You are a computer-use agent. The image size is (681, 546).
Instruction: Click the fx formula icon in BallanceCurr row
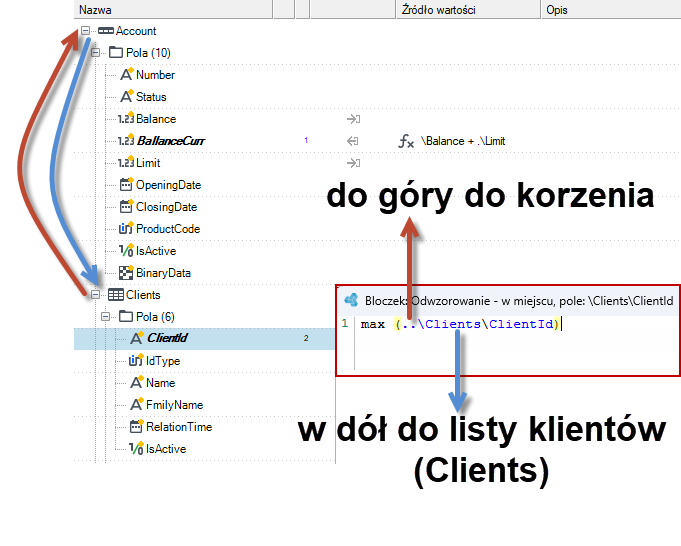pyautogui.click(x=406, y=141)
